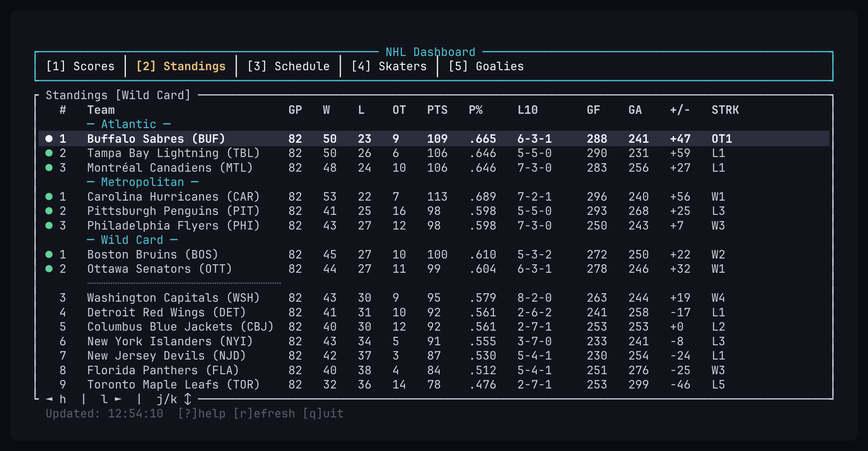The image size is (868, 451).
Task: Click the GP column header
Action: tap(295, 110)
